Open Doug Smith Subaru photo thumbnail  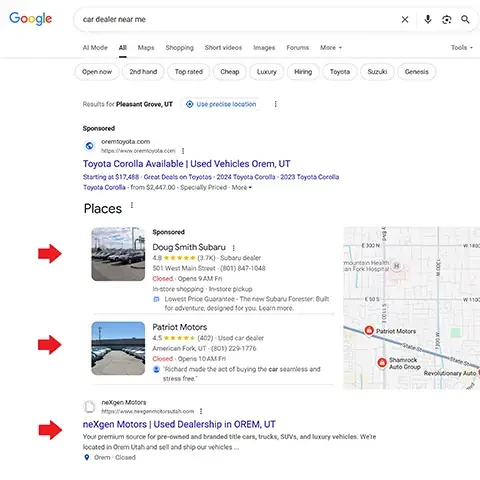pyautogui.click(x=118, y=254)
